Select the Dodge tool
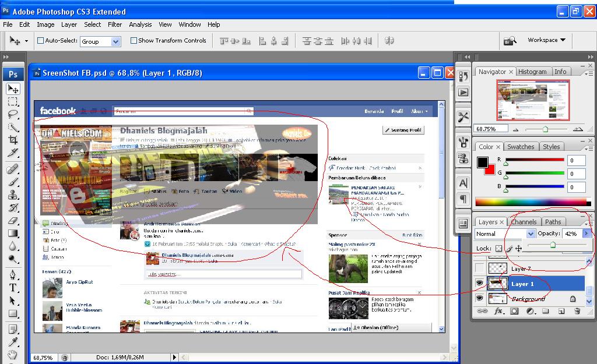 (13, 259)
